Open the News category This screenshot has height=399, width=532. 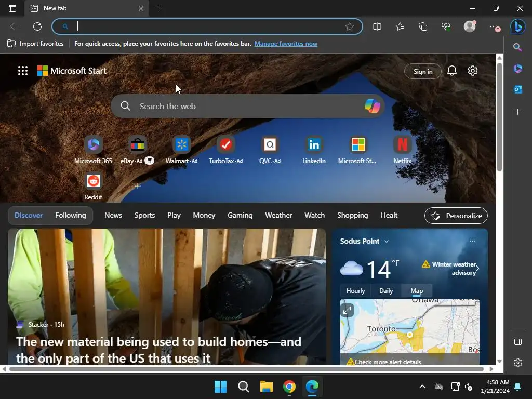tap(113, 216)
